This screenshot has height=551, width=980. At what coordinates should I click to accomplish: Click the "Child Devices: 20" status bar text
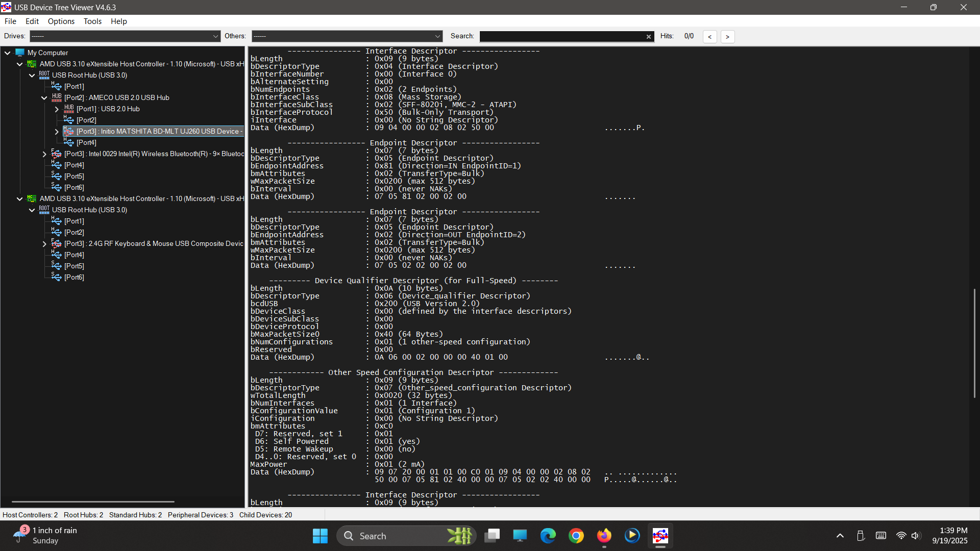[265, 515]
